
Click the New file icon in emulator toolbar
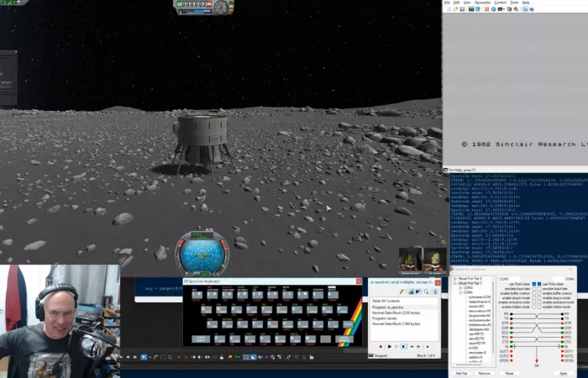pyautogui.click(x=449, y=9)
